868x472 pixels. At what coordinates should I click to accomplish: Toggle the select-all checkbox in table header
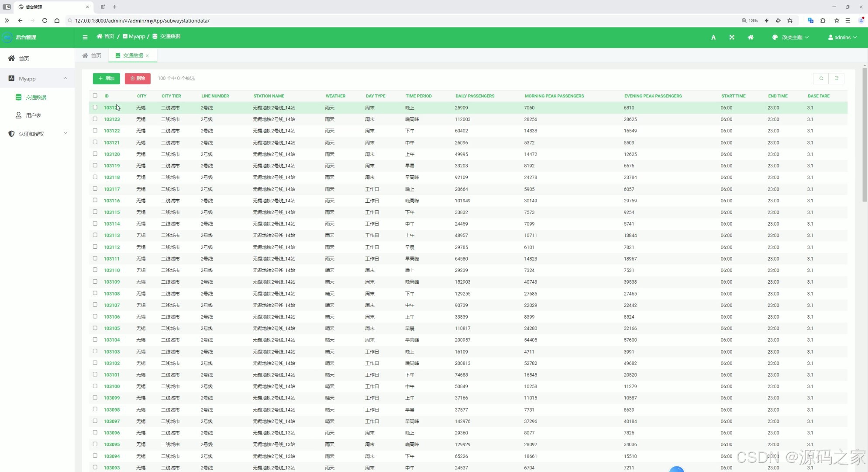tap(95, 95)
